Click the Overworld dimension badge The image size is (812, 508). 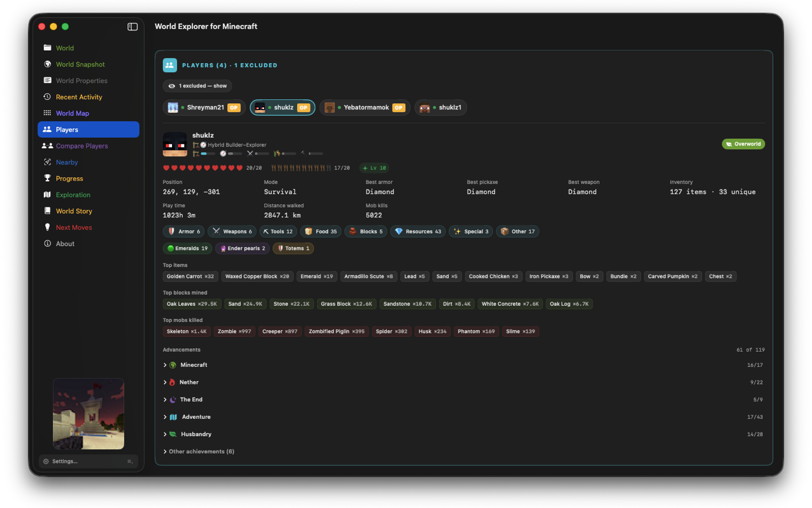(x=743, y=144)
